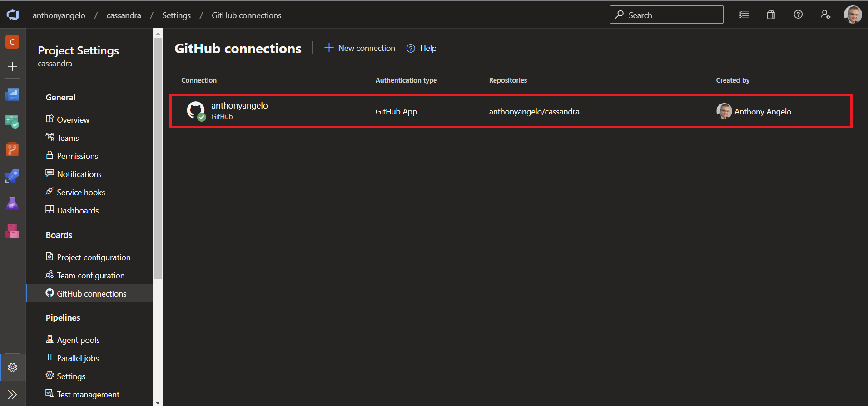
Task: Open Test management settings
Action: [x=82, y=394]
